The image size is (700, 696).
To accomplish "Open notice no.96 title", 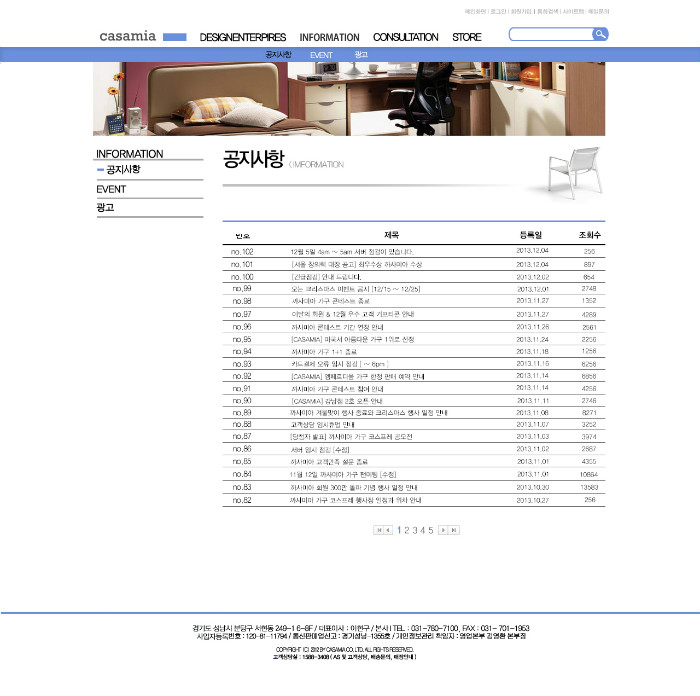I will coord(338,327).
